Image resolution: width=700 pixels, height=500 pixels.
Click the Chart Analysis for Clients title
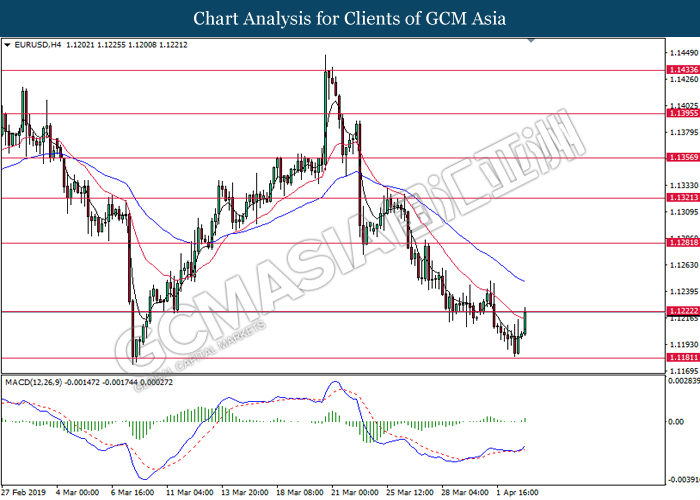click(x=350, y=19)
